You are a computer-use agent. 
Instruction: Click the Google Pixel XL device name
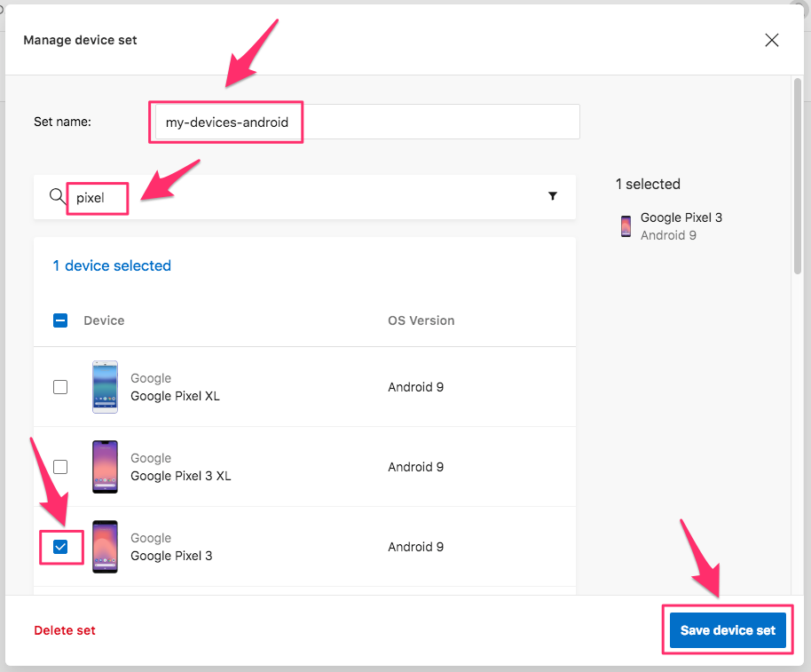click(x=175, y=396)
